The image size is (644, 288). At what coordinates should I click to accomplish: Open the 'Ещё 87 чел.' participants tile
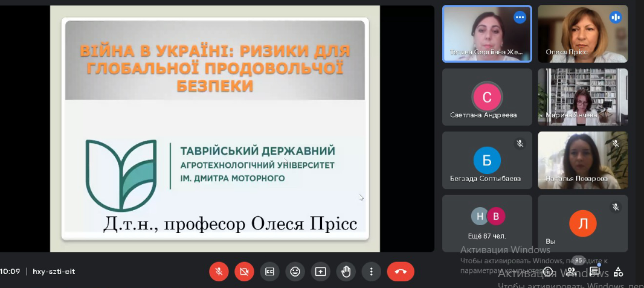pyautogui.click(x=487, y=223)
